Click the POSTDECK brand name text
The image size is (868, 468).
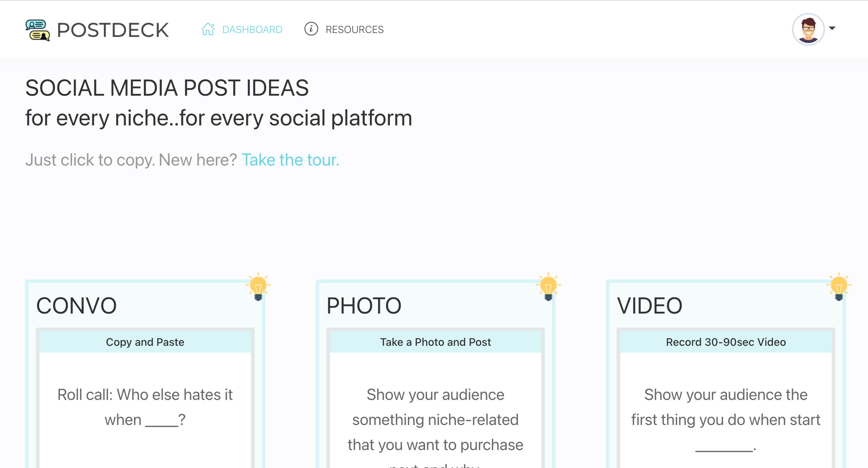tap(113, 30)
